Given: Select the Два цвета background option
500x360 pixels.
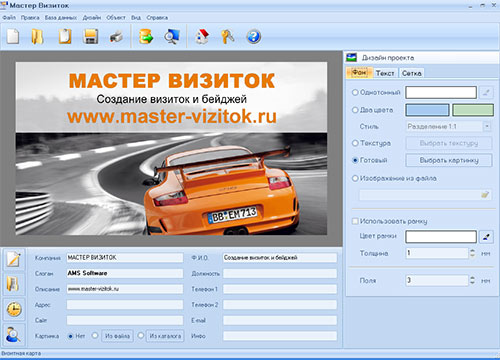Looking at the screenshot, I should tap(355, 110).
